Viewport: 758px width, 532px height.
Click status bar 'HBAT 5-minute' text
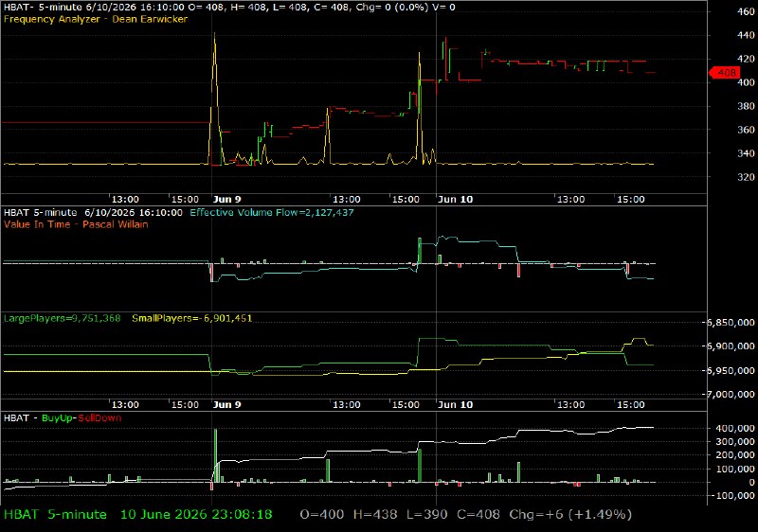coord(55,515)
